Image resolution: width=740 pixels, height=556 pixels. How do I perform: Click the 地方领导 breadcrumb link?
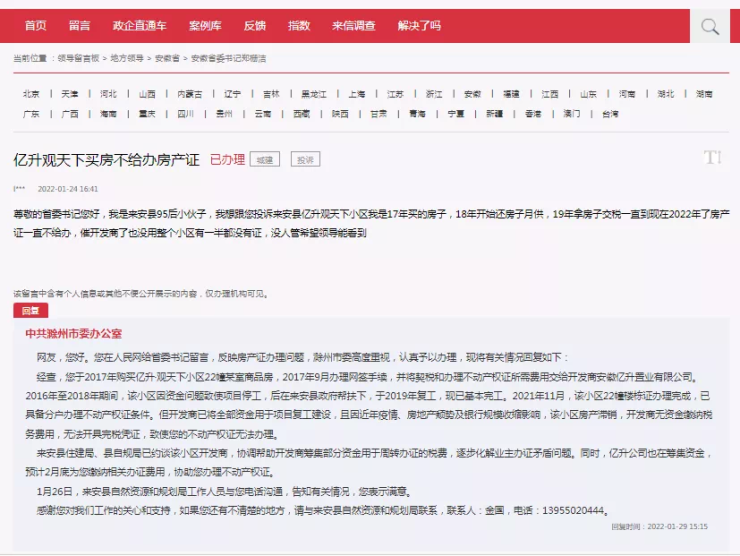click(x=127, y=58)
